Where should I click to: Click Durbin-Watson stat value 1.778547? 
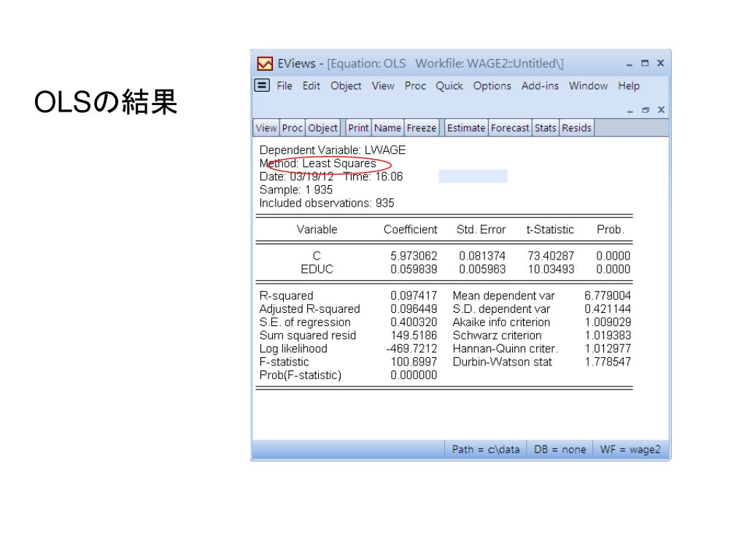608,362
